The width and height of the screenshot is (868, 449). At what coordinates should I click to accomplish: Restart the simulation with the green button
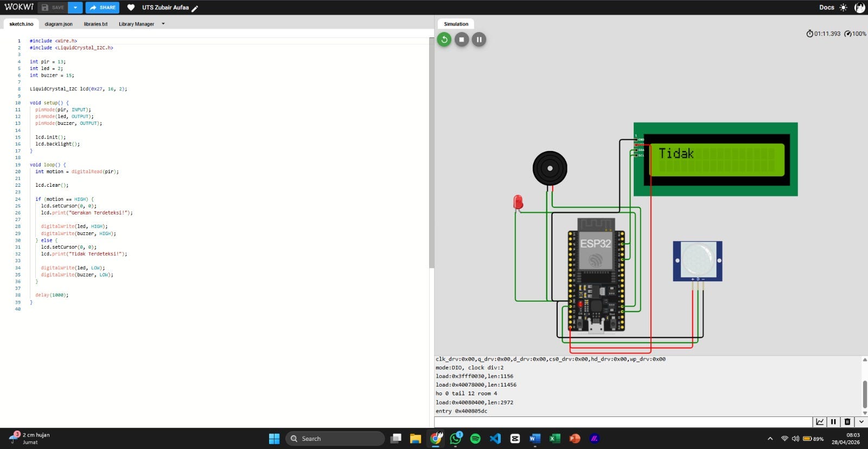(x=444, y=39)
